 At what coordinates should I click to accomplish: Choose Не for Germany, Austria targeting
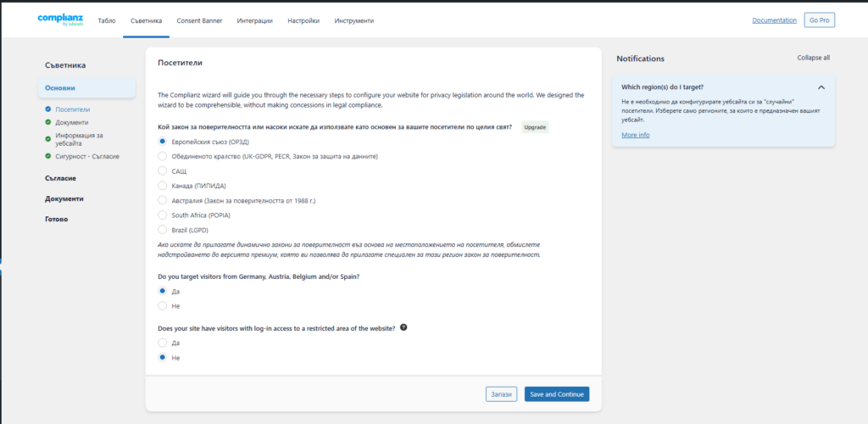(162, 306)
